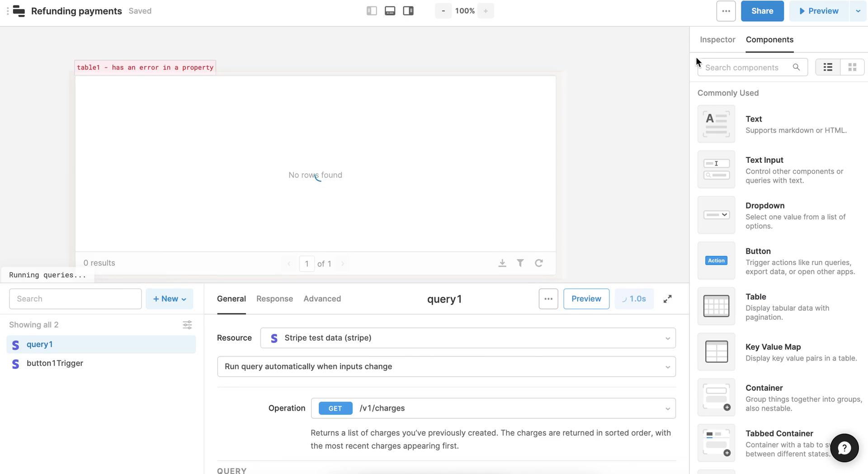This screenshot has width=868, height=474.
Task: Toggle the bottom panel layout icon
Action: [390, 11]
